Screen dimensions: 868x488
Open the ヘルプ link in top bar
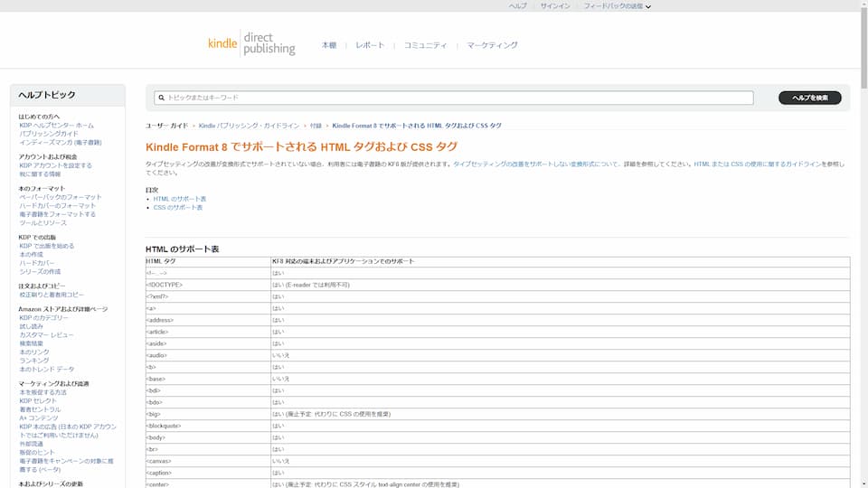(x=517, y=6)
